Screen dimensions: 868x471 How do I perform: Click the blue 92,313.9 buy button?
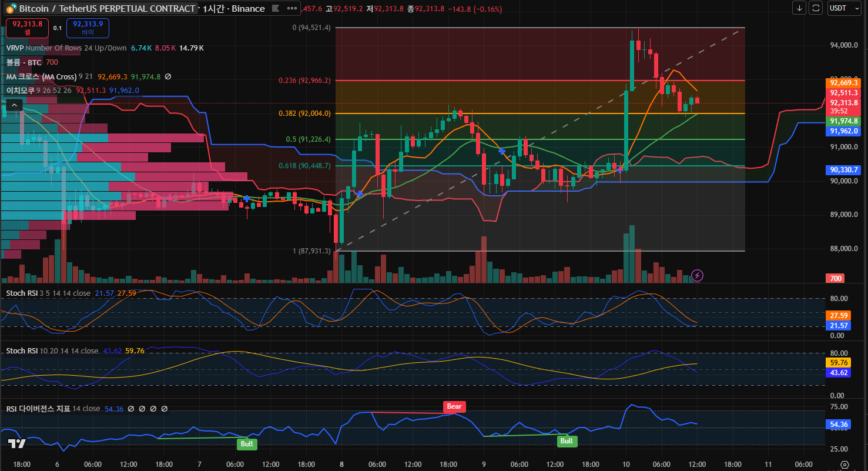point(88,28)
